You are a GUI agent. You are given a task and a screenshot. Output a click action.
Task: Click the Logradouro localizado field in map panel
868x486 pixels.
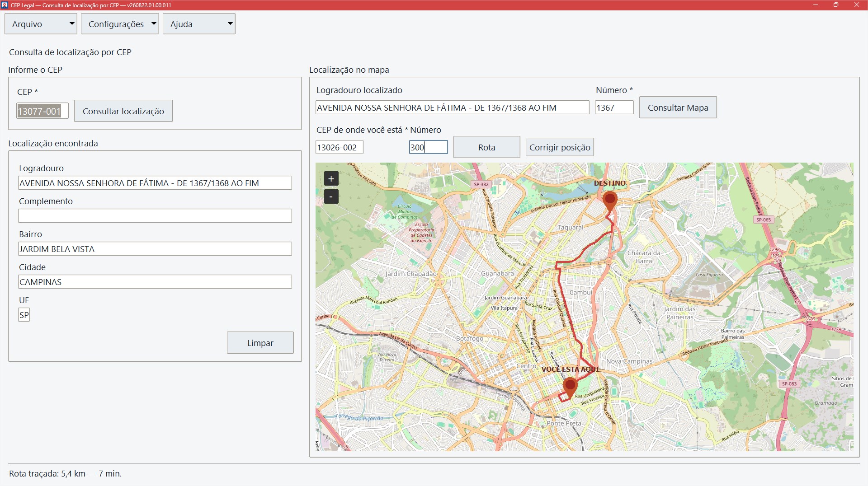point(452,107)
